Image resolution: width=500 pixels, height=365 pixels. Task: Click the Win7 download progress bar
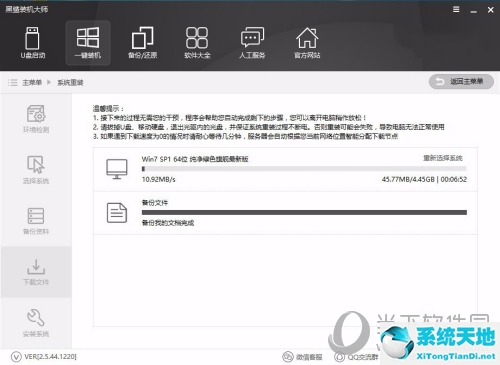tap(304, 169)
